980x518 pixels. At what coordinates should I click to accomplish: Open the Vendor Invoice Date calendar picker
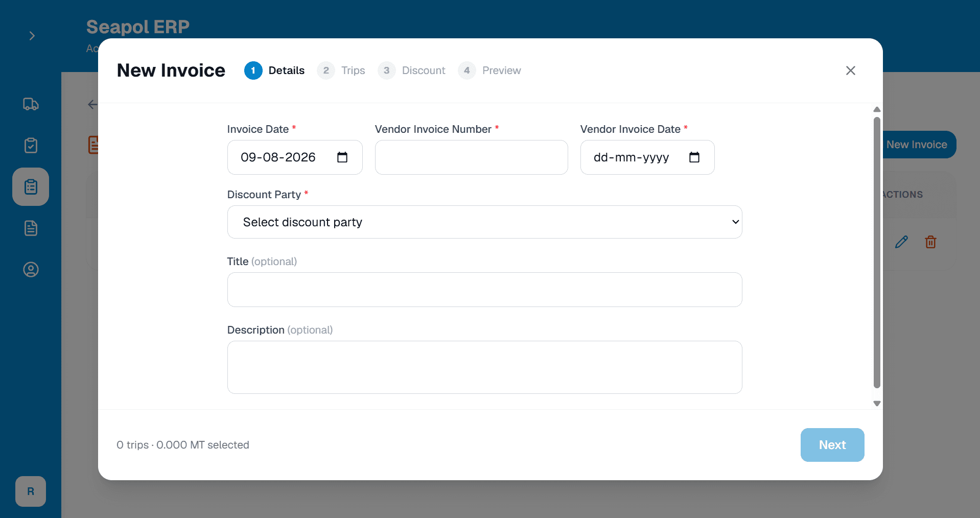click(x=694, y=157)
